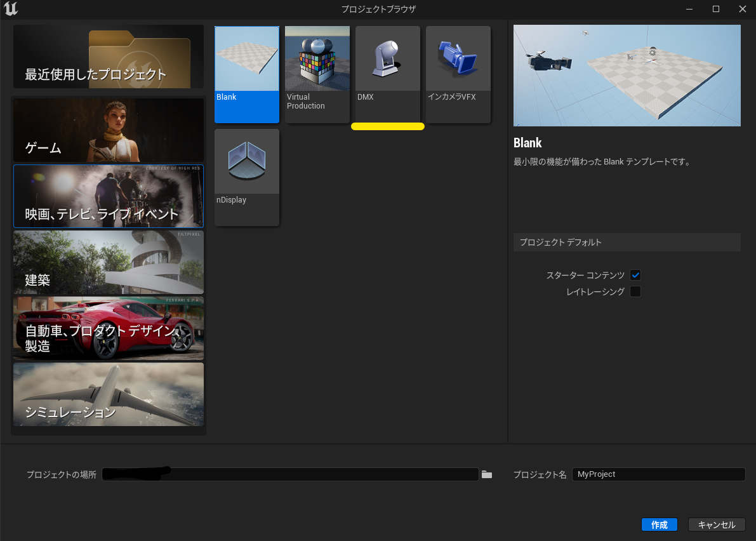Open the ゲーム category
756x541 pixels.
(x=108, y=130)
